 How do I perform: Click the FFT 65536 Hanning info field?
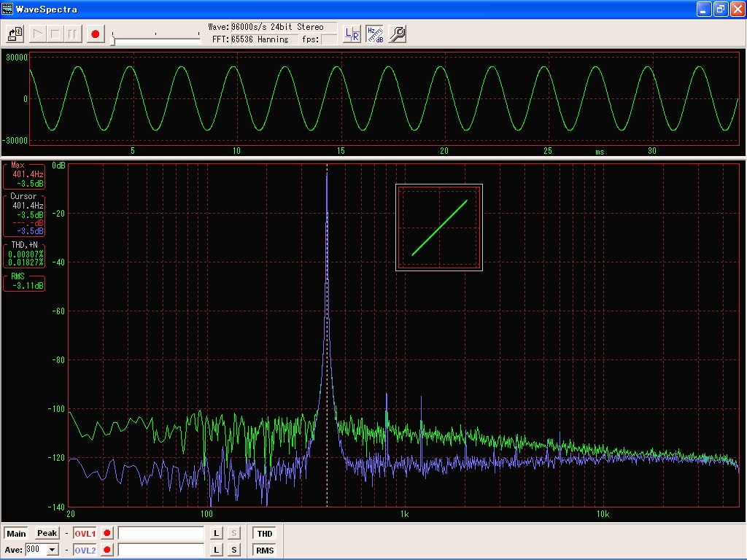[x=264, y=39]
